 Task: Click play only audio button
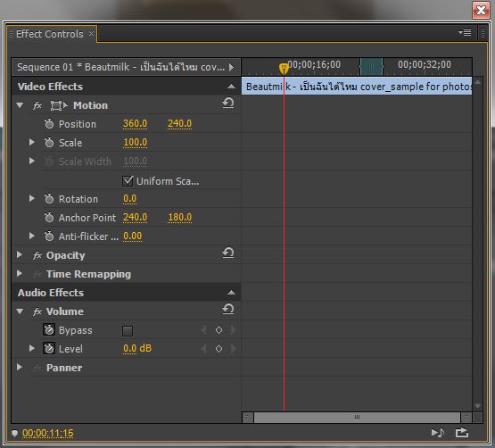pyautogui.click(x=438, y=432)
